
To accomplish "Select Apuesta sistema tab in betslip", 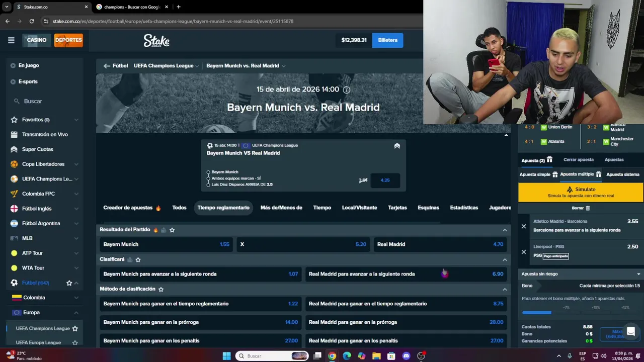I will point(623,174).
